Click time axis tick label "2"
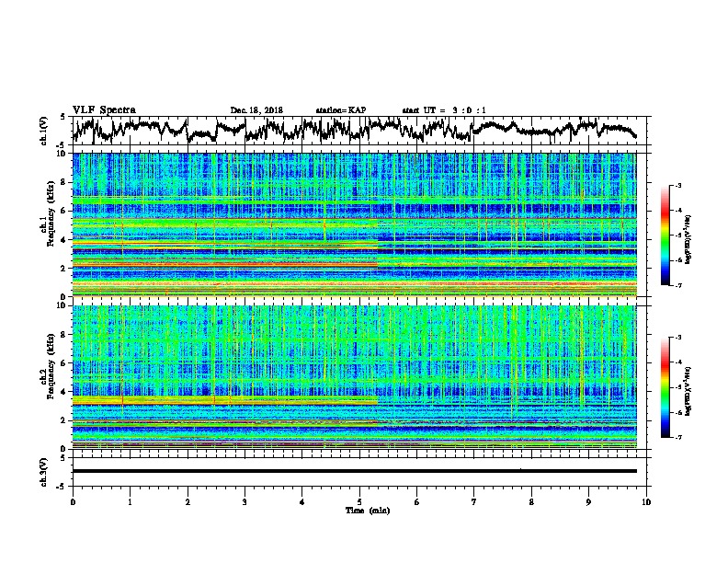 pos(188,502)
